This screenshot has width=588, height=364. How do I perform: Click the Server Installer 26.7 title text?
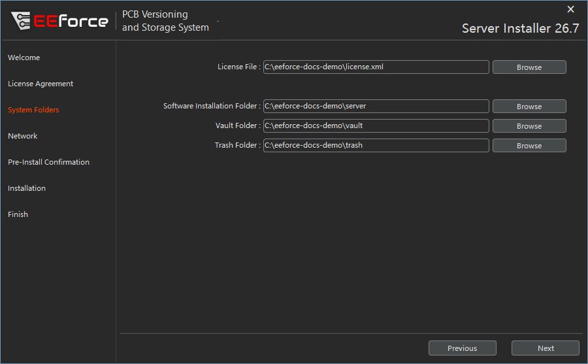pyautogui.click(x=521, y=28)
